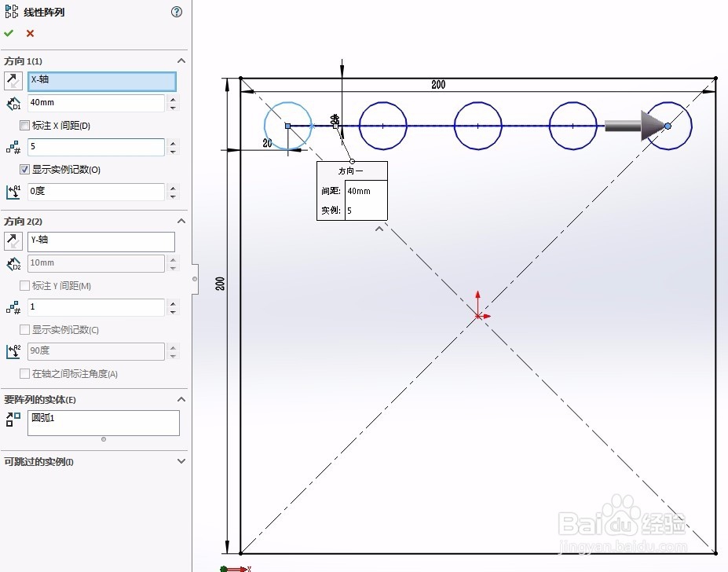Image resolution: width=728 pixels, height=572 pixels.
Task: Click the panel collapse handle on divider
Action: [x=195, y=279]
